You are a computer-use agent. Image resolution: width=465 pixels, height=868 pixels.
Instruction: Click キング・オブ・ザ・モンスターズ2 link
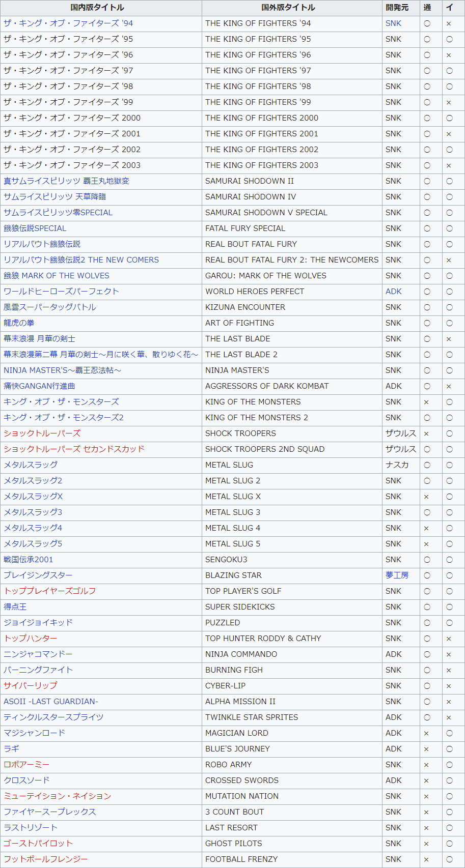pos(64,418)
